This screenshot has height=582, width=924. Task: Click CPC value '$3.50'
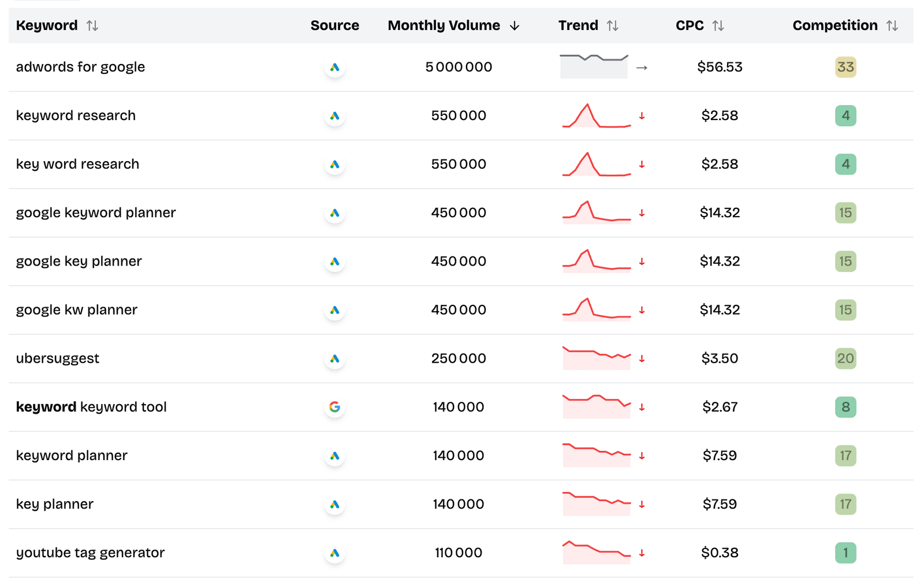[720, 358]
